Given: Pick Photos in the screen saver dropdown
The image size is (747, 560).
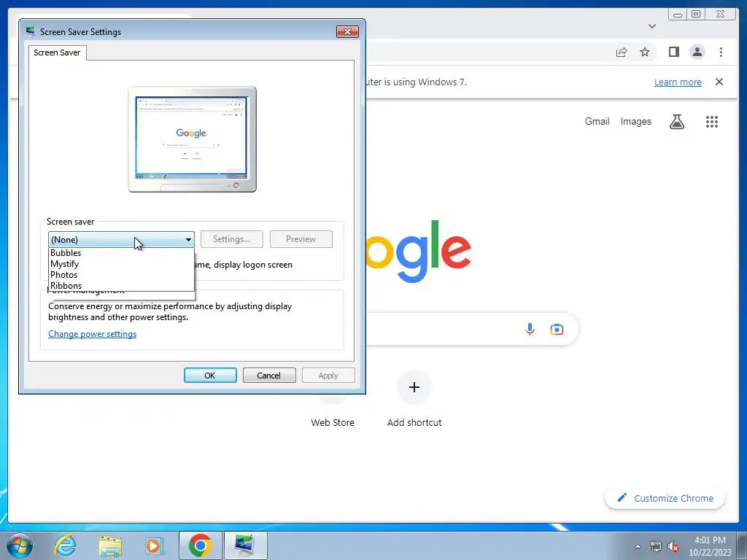Looking at the screenshot, I should [122, 275].
